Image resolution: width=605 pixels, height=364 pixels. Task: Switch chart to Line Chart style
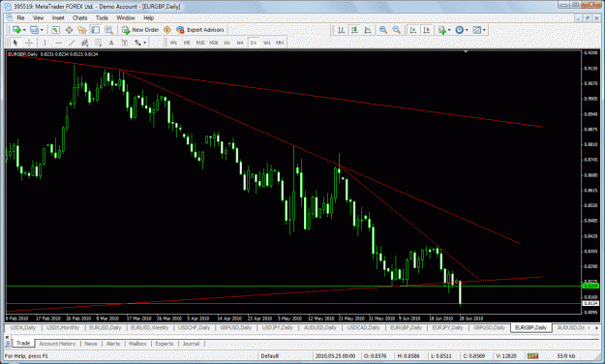pyautogui.click(x=368, y=30)
